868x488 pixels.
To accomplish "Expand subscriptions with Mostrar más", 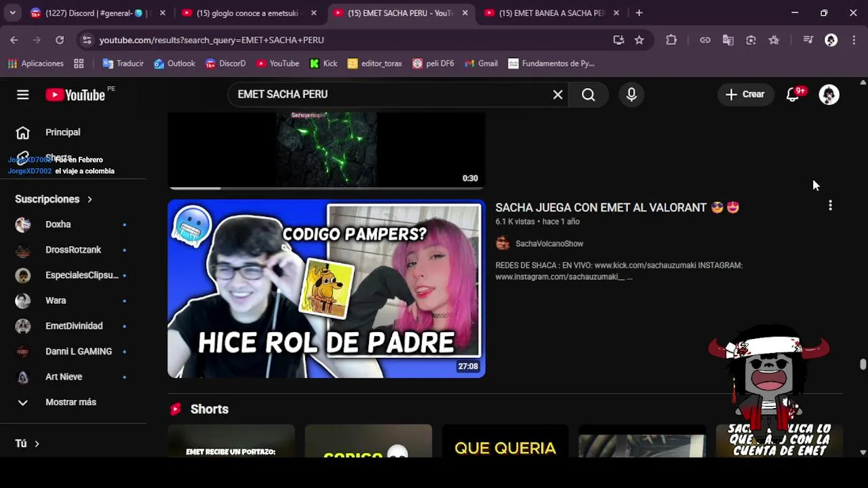I will 73,402.
